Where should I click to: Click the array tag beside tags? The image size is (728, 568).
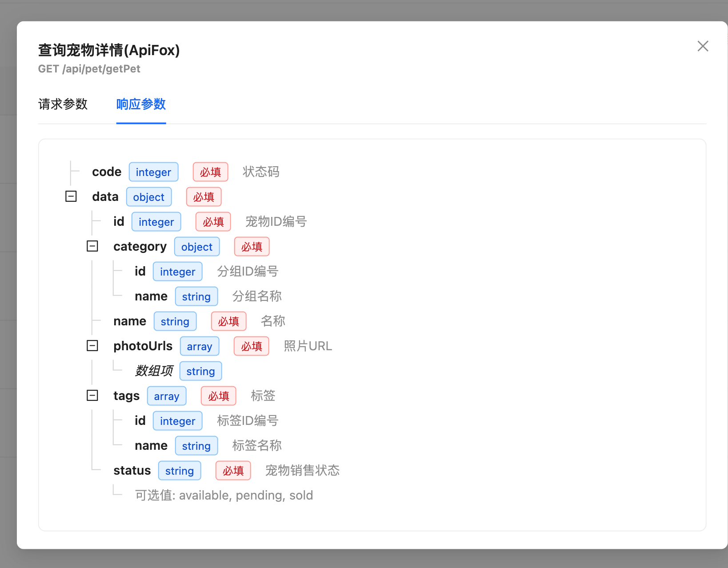click(x=167, y=396)
